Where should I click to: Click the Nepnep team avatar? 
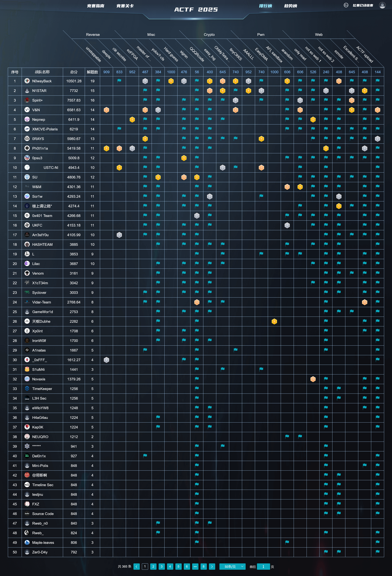27,119
